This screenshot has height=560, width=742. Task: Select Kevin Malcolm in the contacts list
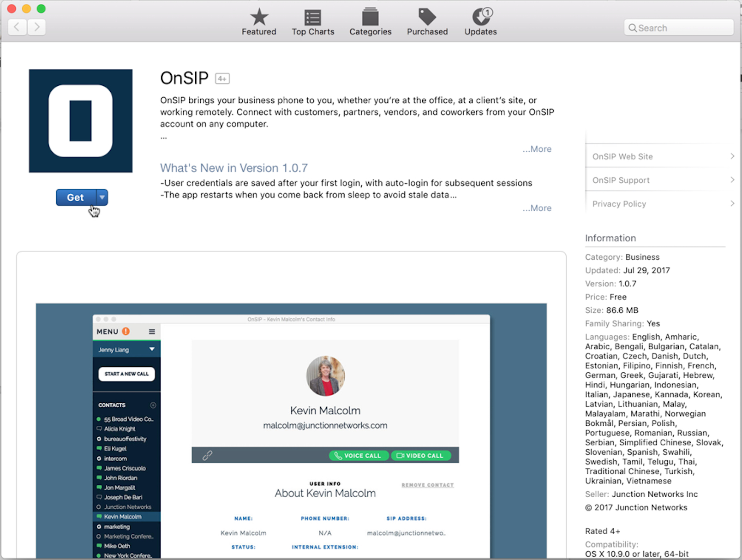click(126, 517)
